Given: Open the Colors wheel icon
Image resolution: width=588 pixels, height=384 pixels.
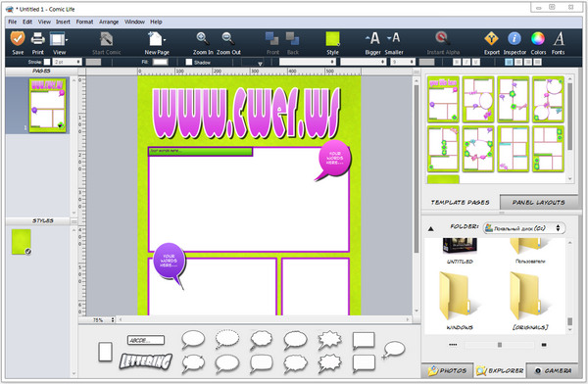Looking at the screenshot, I should 538,38.
